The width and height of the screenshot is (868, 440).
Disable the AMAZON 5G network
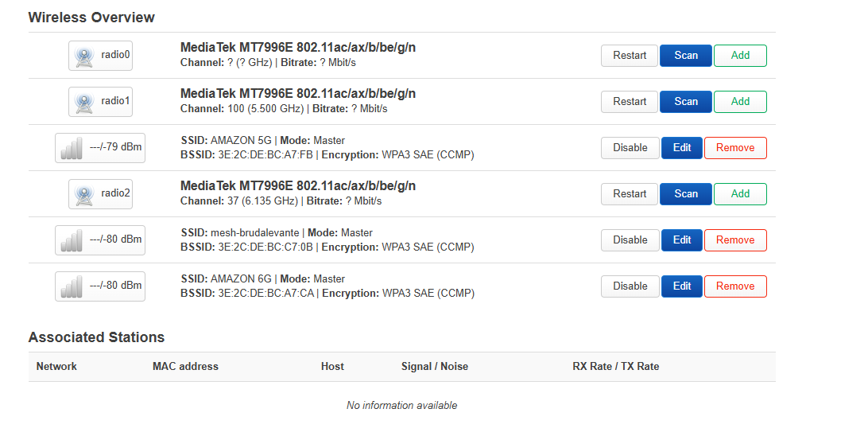pos(630,148)
